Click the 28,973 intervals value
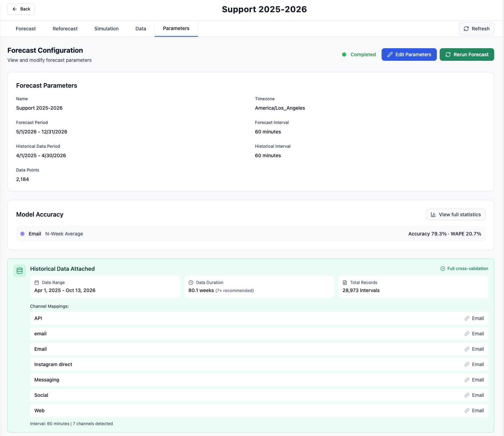Image resolution: width=504 pixels, height=436 pixels. (x=361, y=290)
